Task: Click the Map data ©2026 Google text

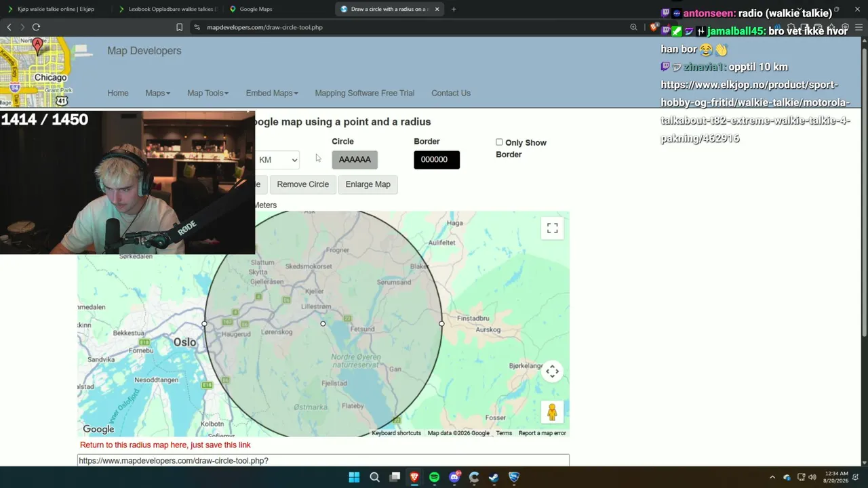Action: point(458,433)
